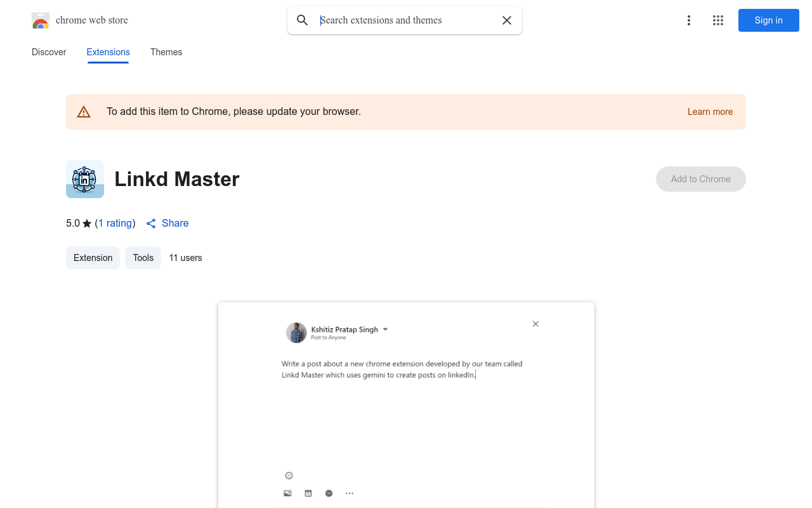Open the Learn more link

pos(710,112)
